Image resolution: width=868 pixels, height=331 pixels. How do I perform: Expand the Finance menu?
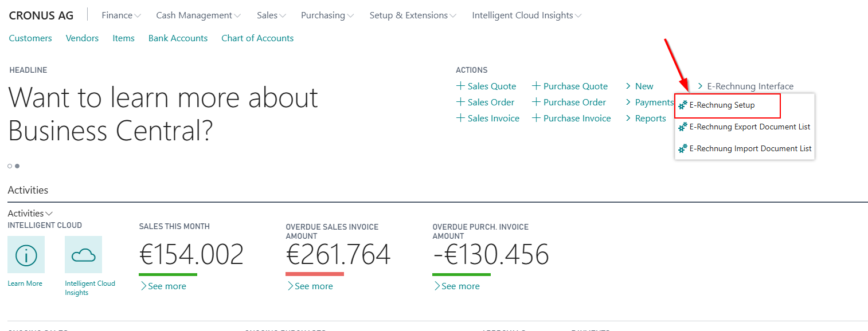click(x=121, y=15)
